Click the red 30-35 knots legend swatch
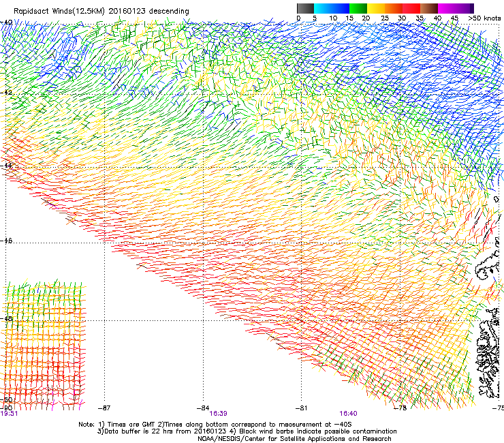 412,8
